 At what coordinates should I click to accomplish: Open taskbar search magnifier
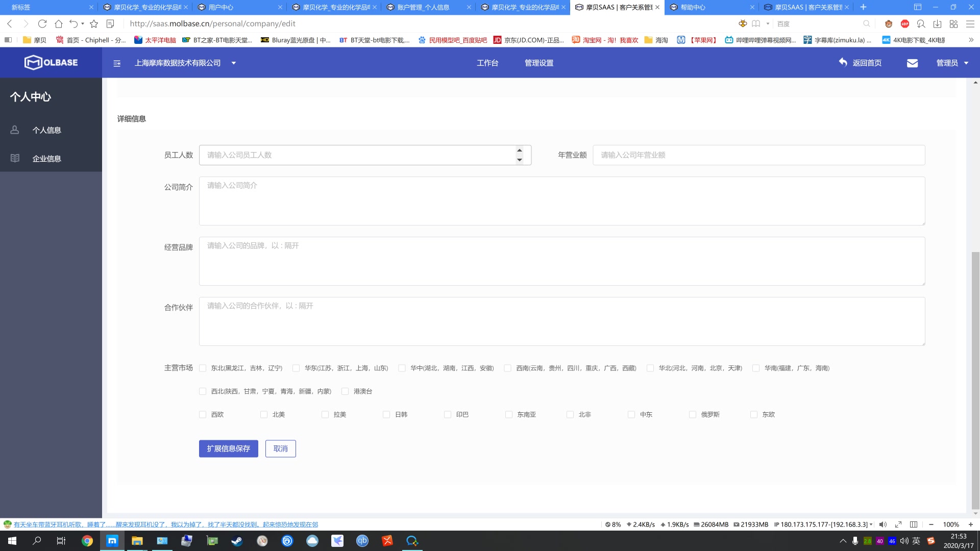(37, 541)
